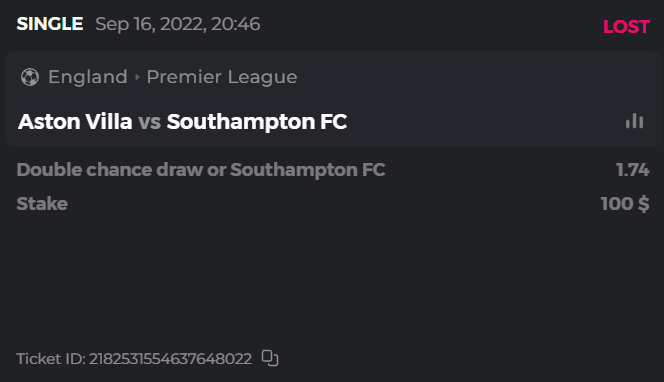Screen dimensions: 664x382
Task: Click the Ticket ID label
Action: (51, 359)
